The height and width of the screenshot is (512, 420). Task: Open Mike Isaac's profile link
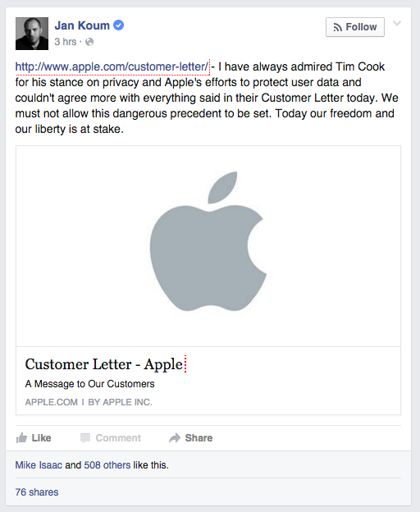[x=39, y=465]
